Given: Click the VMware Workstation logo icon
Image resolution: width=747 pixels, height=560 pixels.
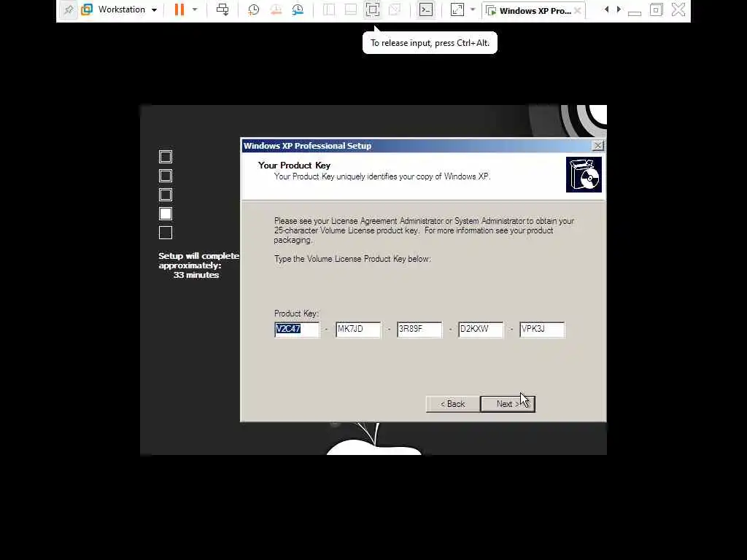Looking at the screenshot, I should pos(87,9).
